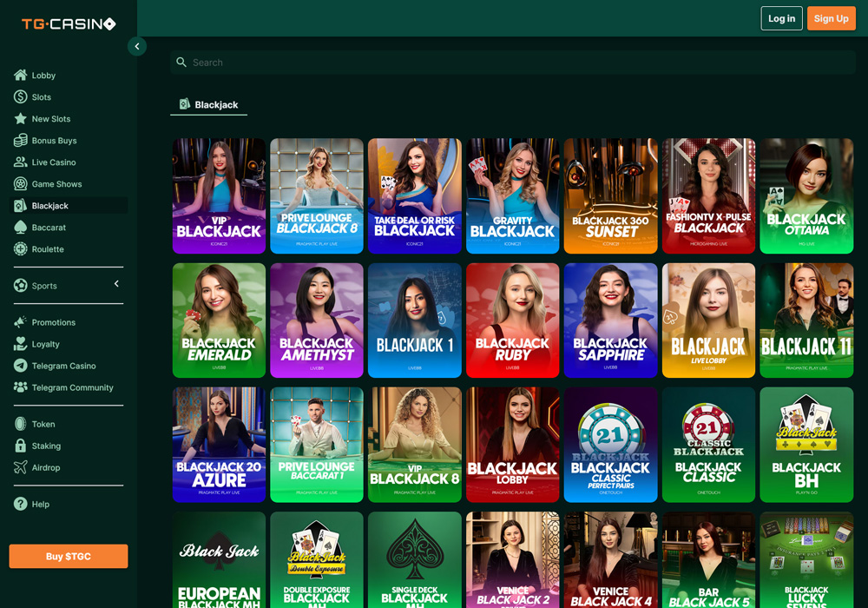Click the Telegram Community group icon
Image resolution: width=868 pixels, height=608 pixels.
coord(21,387)
